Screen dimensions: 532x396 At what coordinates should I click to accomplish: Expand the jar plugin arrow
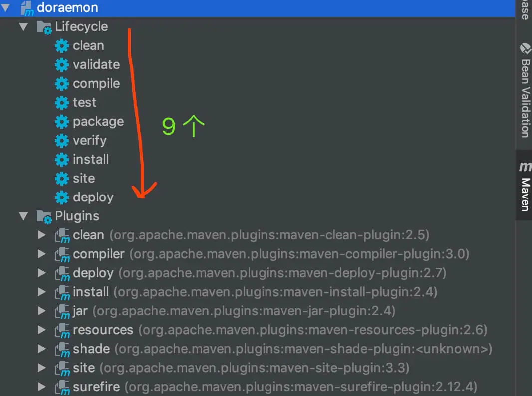(x=42, y=311)
